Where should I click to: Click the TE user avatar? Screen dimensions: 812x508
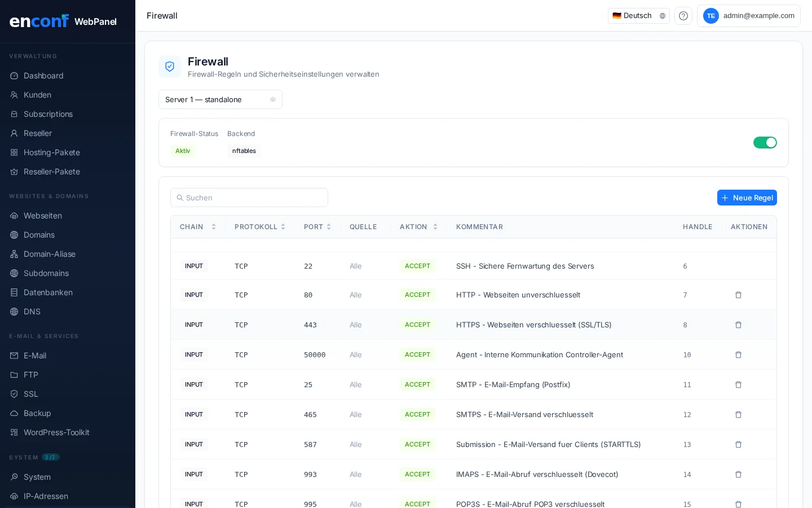[710, 16]
